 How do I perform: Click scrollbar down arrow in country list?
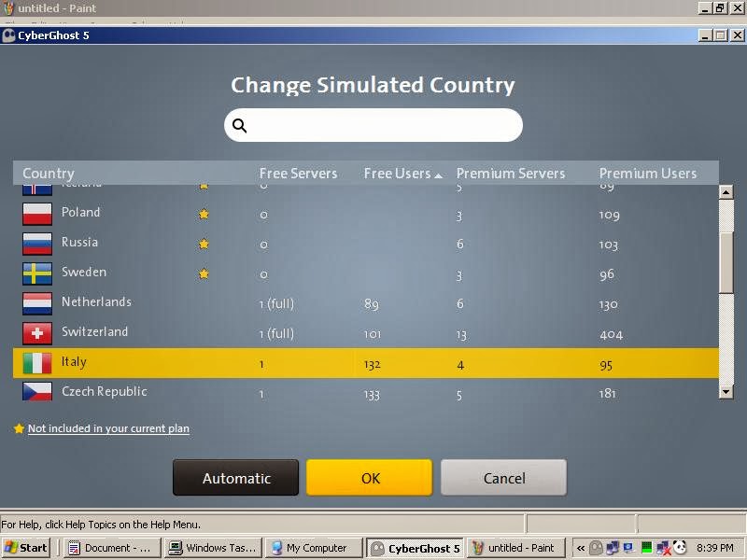[x=726, y=391]
